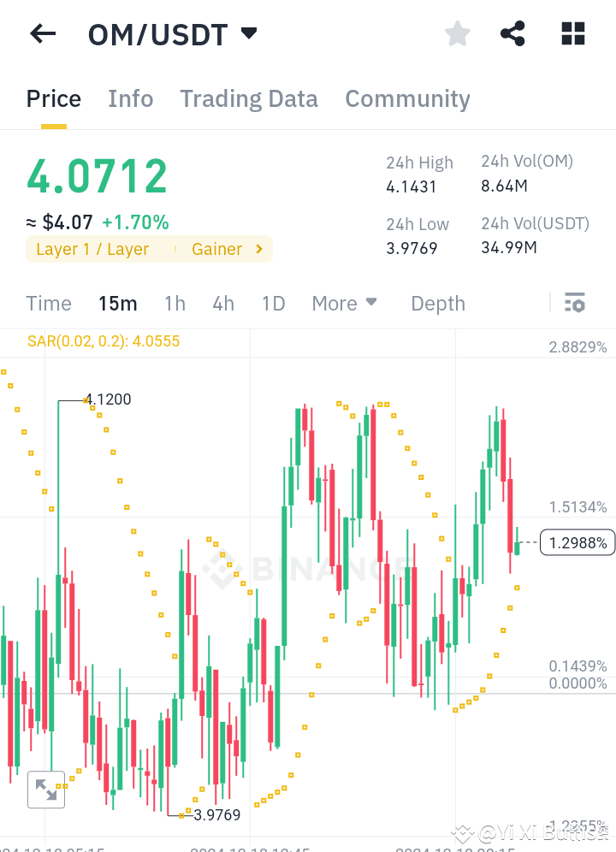Tap the fullscreen chart expand icon
Viewport: 616px width, 852px height.
(46, 789)
